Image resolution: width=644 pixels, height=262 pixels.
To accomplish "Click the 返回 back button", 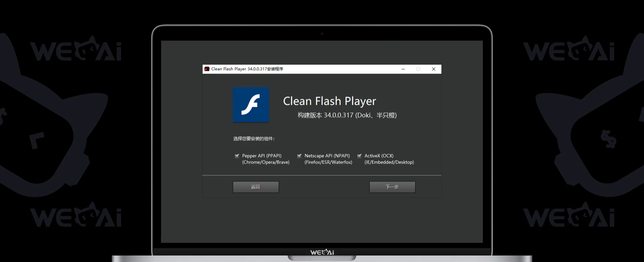I will (256, 187).
